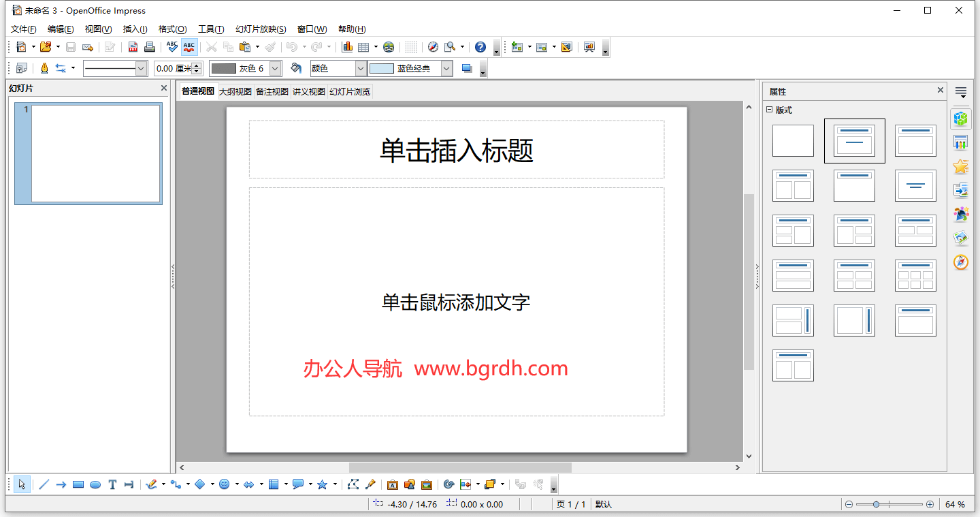Click the zoom level slider
This screenshot has width=980, height=517.
point(877,504)
